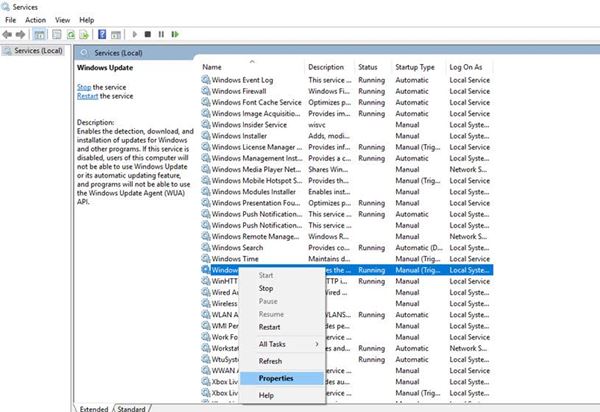Click the gear icon of Windows Installer
Viewport: 600px width, 412px height.
pos(206,135)
